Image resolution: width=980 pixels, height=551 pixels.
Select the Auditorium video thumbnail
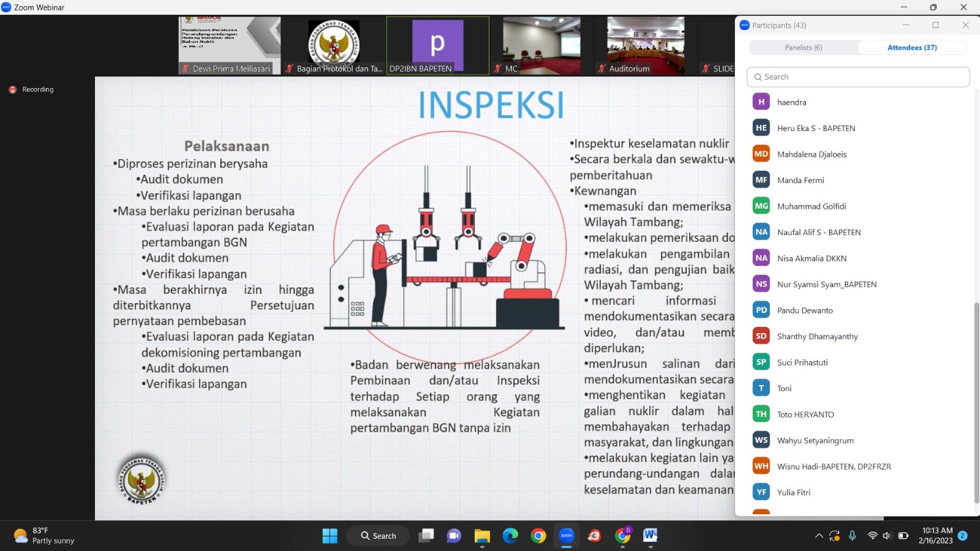[646, 46]
